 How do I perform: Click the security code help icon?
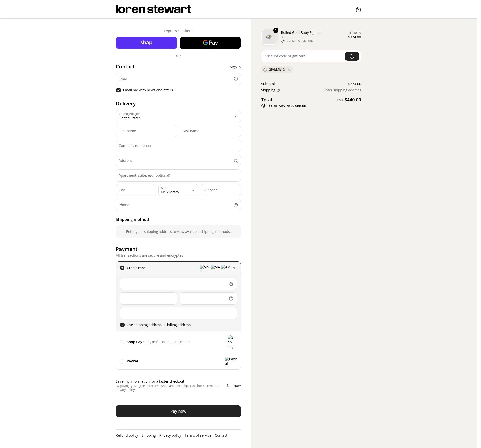231,298
